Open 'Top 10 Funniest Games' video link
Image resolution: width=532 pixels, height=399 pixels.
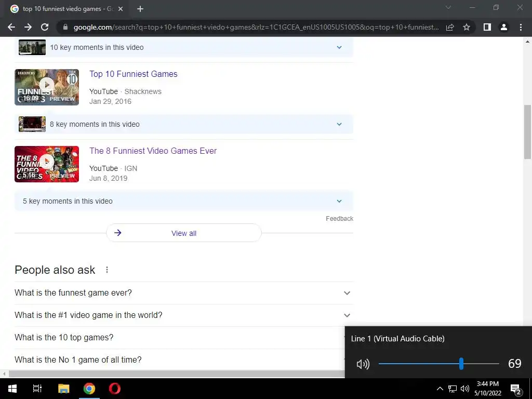point(134,74)
